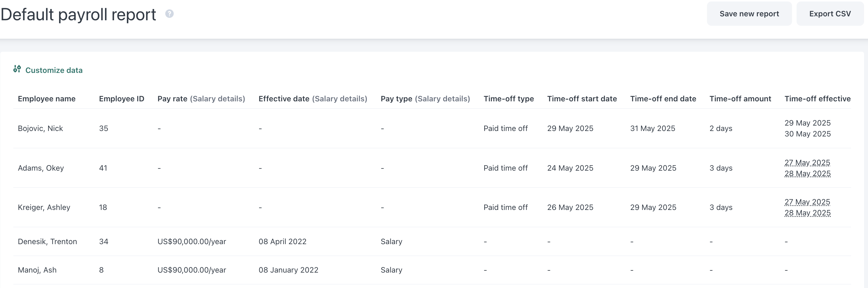Click effective date 08 April 2022
Image resolution: width=868 pixels, height=288 pixels.
coord(282,241)
